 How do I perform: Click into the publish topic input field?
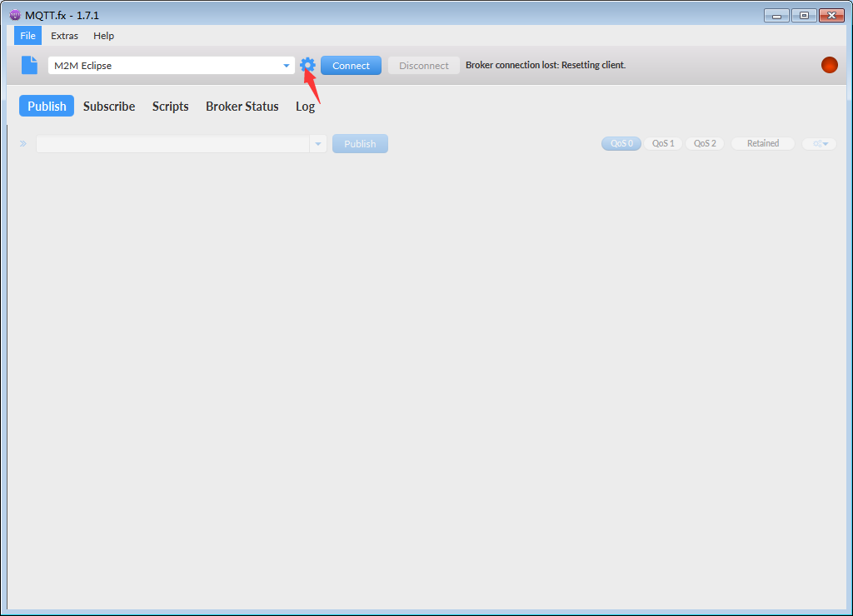pyautogui.click(x=173, y=143)
